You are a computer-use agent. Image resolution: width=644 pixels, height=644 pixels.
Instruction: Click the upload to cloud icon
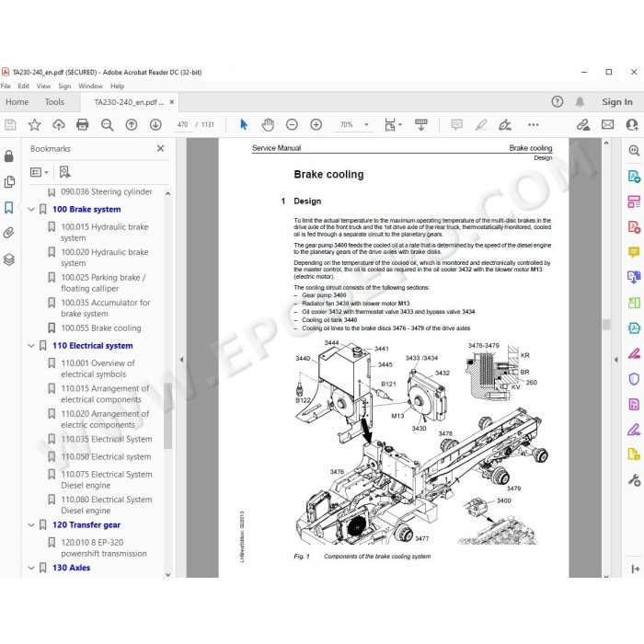click(58, 124)
